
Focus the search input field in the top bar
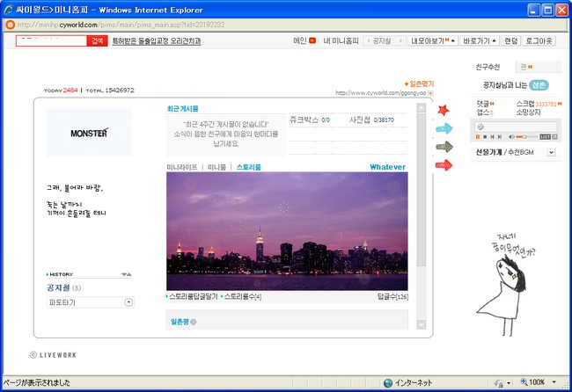coord(51,40)
